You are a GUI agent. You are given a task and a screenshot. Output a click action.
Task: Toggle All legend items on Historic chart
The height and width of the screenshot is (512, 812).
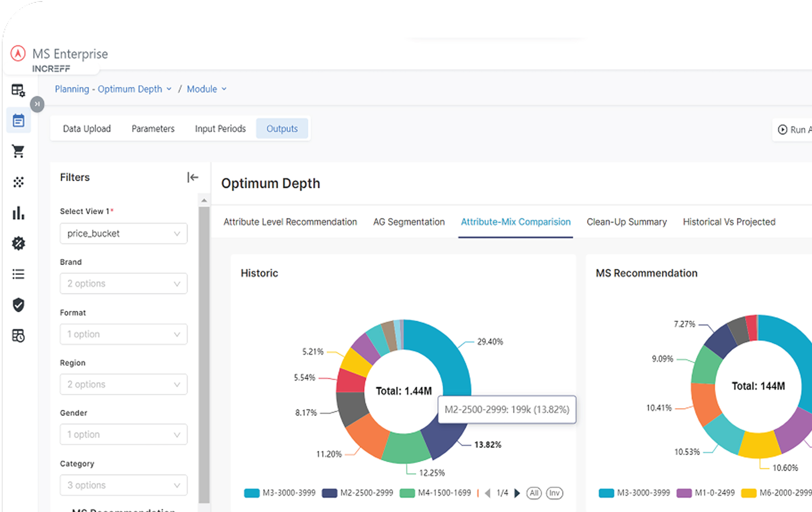[x=533, y=493]
